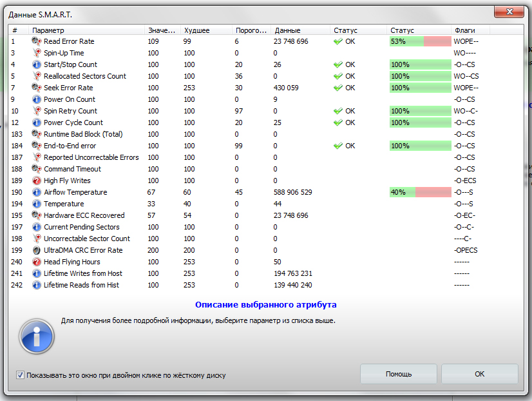
Task: Click the Spin Retry Count icon
Action: coord(37,111)
